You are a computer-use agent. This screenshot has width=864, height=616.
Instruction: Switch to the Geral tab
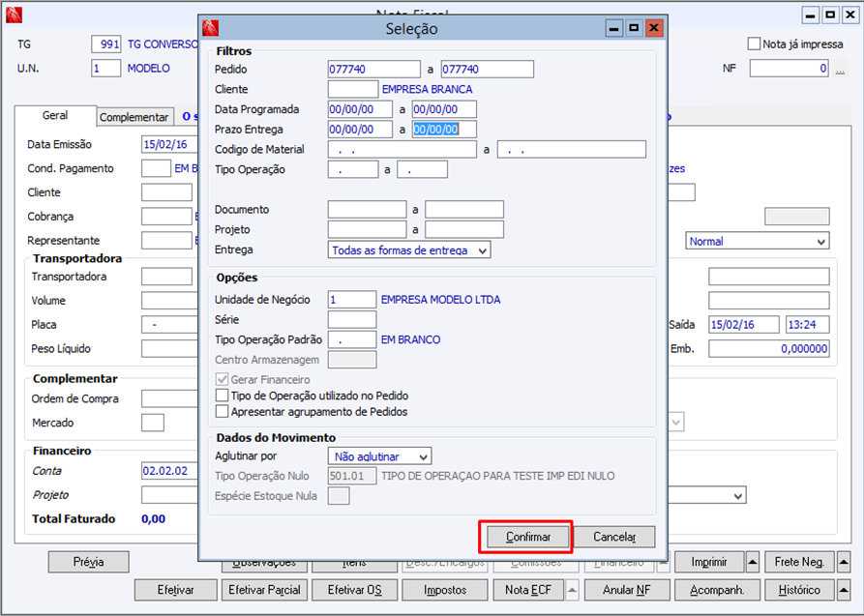coord(55,116)
